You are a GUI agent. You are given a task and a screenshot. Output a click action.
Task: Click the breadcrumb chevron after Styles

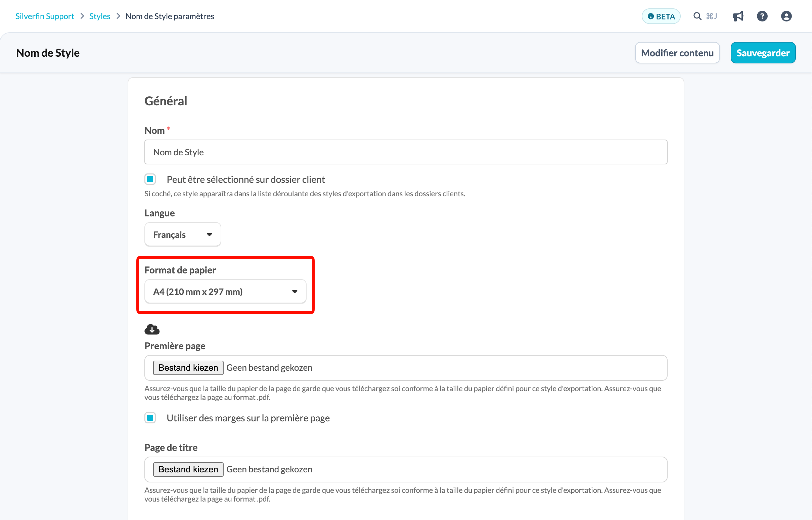118,16
